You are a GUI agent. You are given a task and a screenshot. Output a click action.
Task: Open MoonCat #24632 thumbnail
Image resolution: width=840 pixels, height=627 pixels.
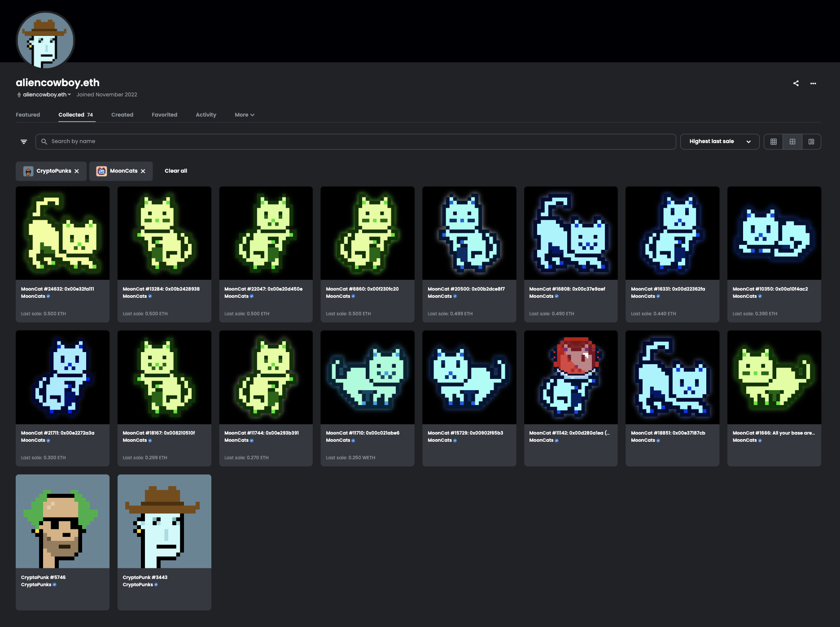(63, 233)
